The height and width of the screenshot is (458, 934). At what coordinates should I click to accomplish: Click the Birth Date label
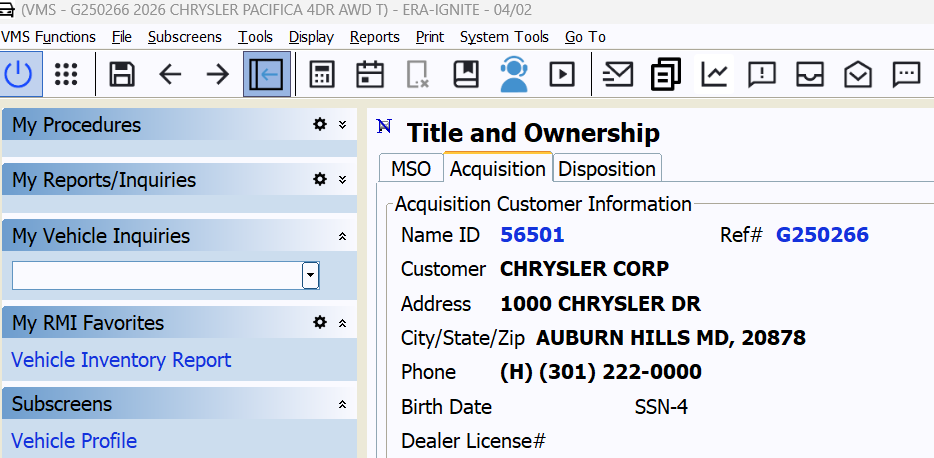(x=447, y=407)
